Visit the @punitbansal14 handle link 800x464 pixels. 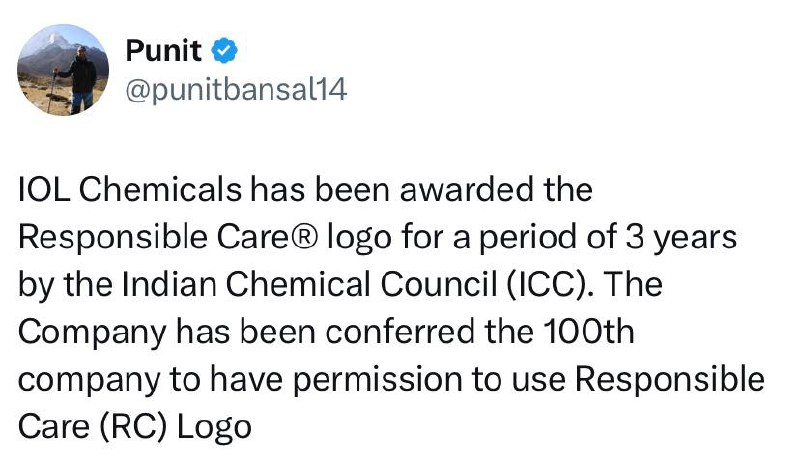[x=236, y=90]
